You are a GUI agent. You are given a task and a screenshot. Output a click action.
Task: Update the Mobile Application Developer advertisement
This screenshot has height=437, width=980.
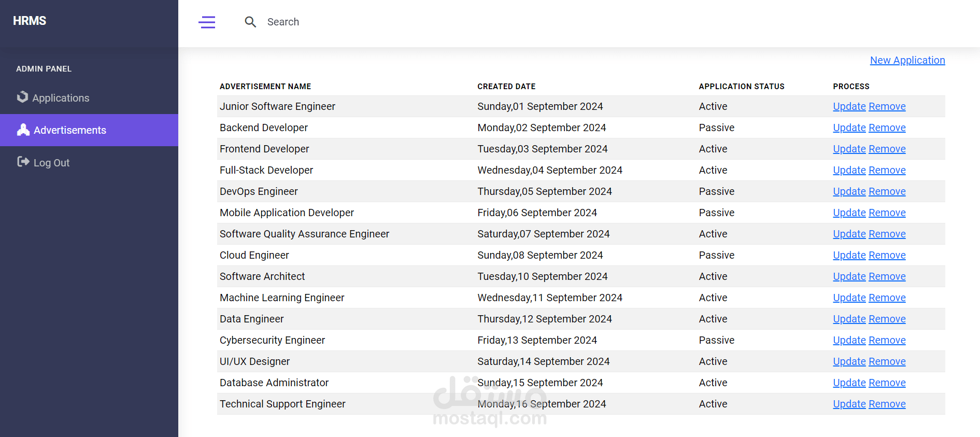(849, 213)
